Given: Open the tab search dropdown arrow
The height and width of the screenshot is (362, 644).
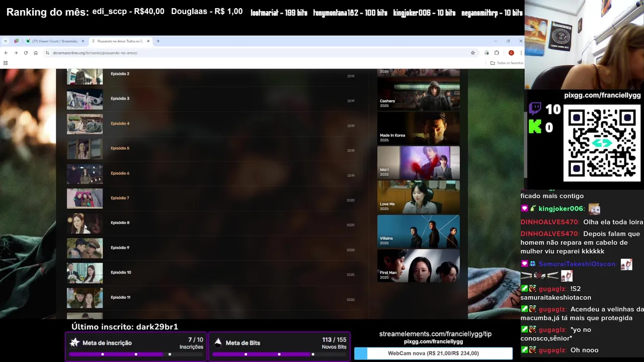Looking at the screenshot, I should click(6, 41).
